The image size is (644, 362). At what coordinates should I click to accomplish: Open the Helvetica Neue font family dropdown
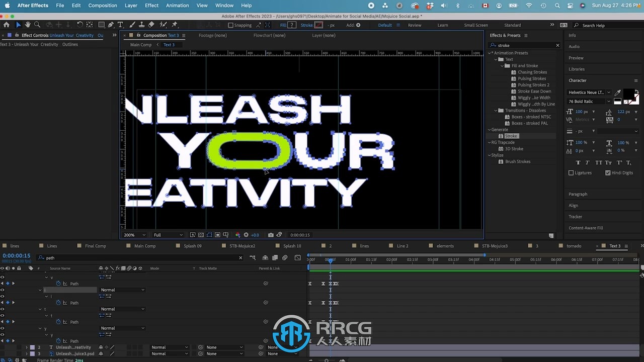coord(589,93)
